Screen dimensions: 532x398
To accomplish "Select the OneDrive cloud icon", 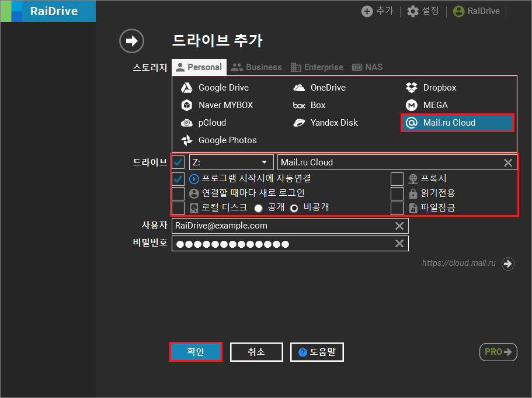I will point(299,88).
